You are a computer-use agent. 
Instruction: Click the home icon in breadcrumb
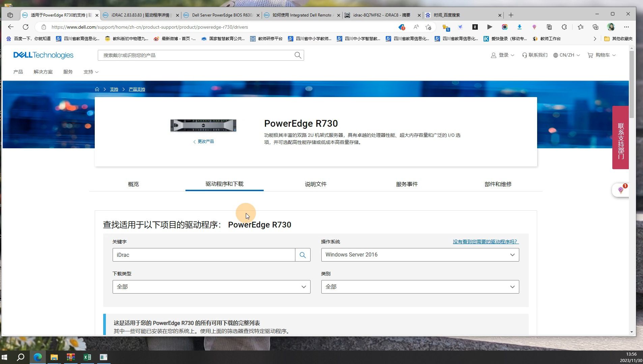(x=97, y=89)
